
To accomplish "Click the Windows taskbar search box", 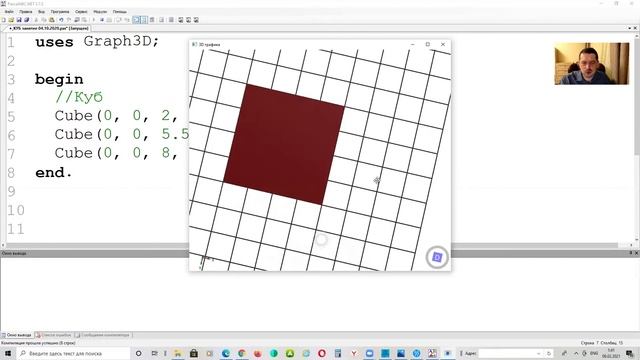I will (73, 353).
